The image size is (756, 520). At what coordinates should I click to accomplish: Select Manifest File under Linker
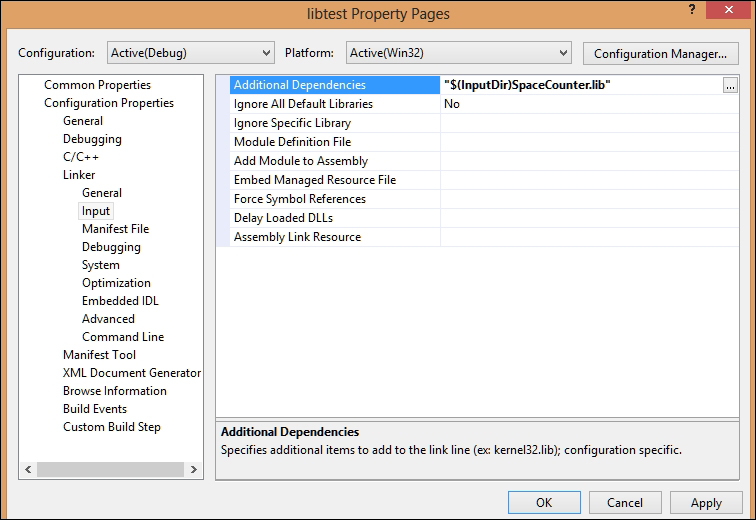pyautogui.click(x=115, y=229)
